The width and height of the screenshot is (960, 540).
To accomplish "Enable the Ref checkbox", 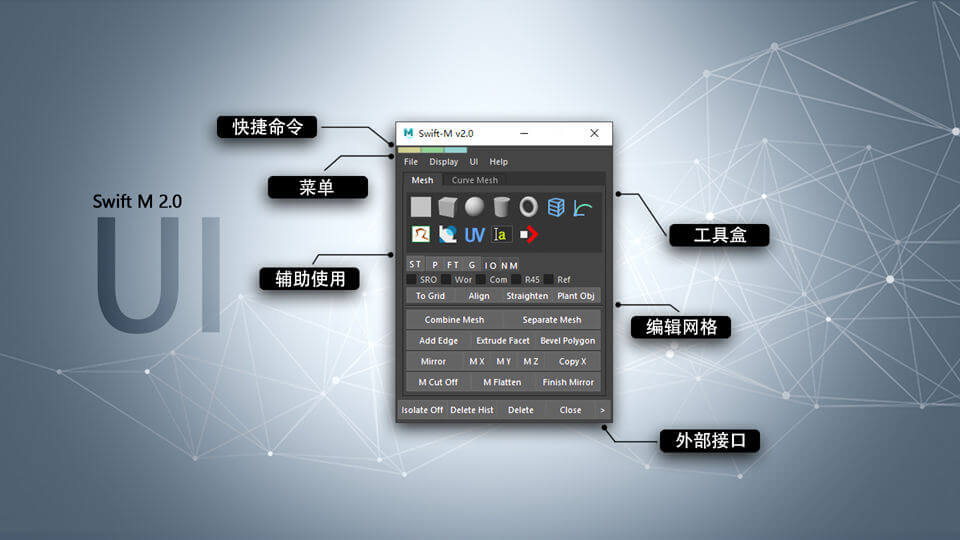I will (x=549, y=279).
